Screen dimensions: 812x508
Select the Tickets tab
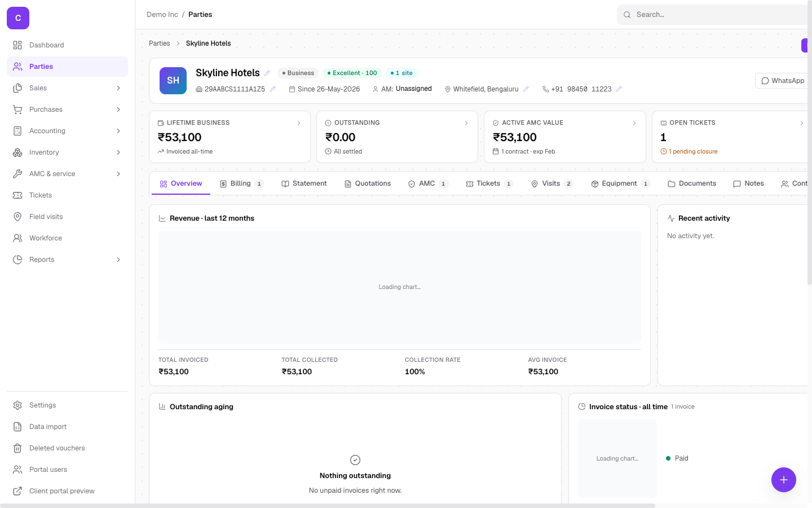coord(489,183)
